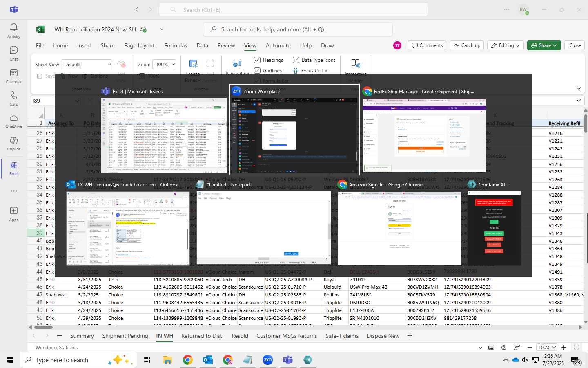Click Workbook Statistics in status bar
The height and width of the screenshot is (368, 588).
pyautogui.click(x=56, y=347)
